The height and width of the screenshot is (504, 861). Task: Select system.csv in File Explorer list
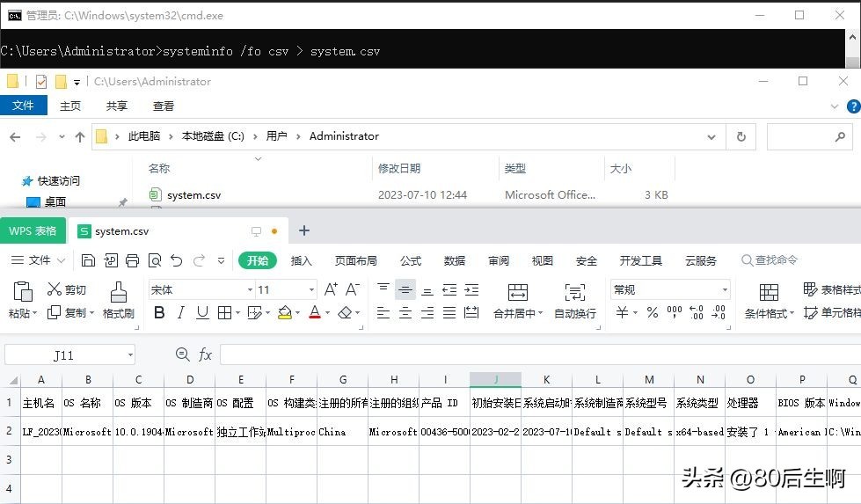[x=193, y=195]
